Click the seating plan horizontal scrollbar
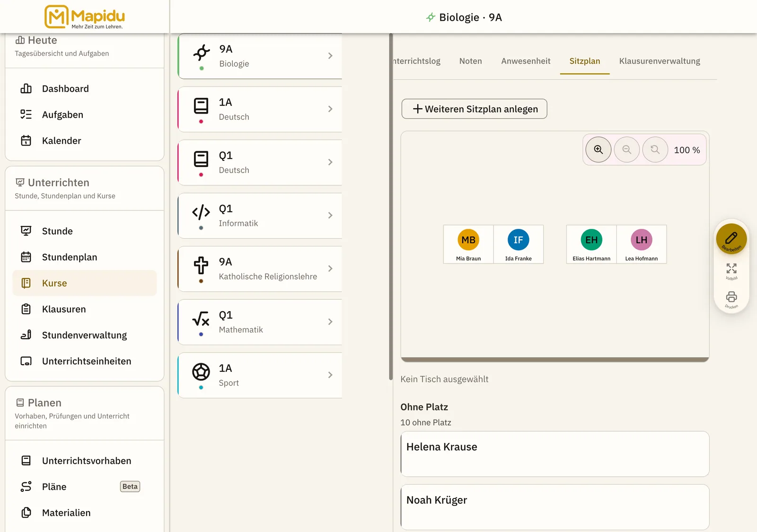The height and width of the screenshot is (532, 757). [555, 360]
